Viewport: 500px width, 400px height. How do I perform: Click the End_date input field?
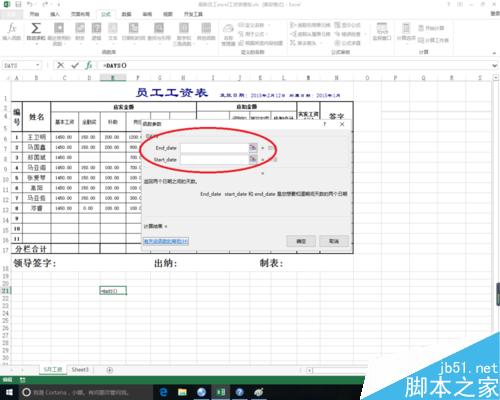tap(214, 147)
